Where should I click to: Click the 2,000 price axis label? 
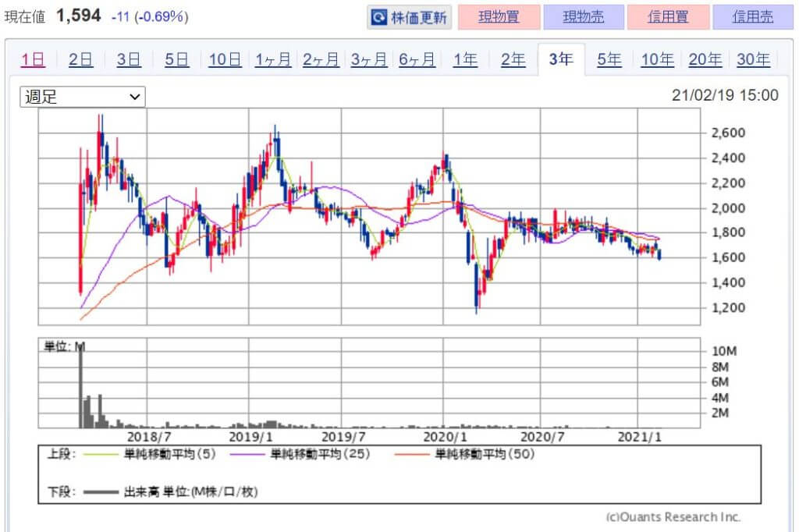pos(728,208)
